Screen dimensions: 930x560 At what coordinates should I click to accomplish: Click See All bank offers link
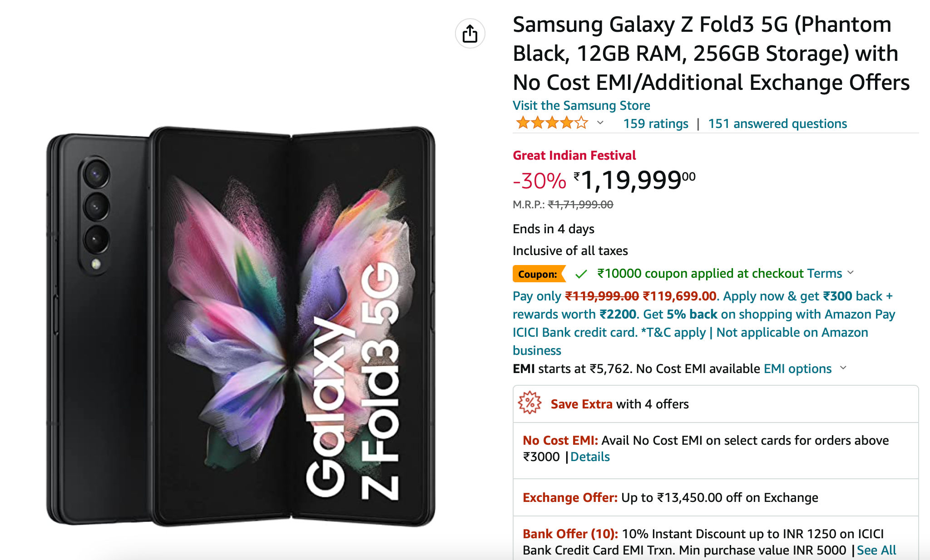point(876,550)
